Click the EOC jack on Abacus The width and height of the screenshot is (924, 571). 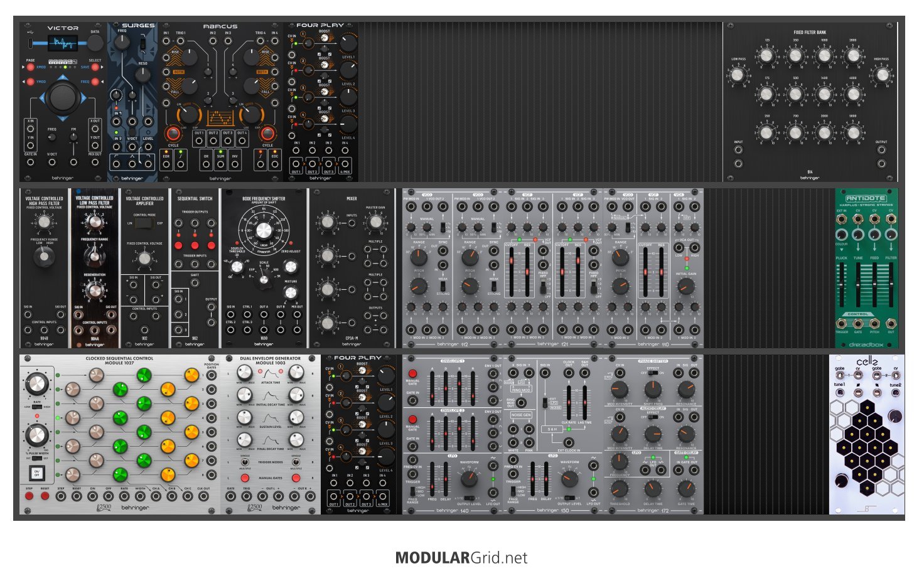275,164
